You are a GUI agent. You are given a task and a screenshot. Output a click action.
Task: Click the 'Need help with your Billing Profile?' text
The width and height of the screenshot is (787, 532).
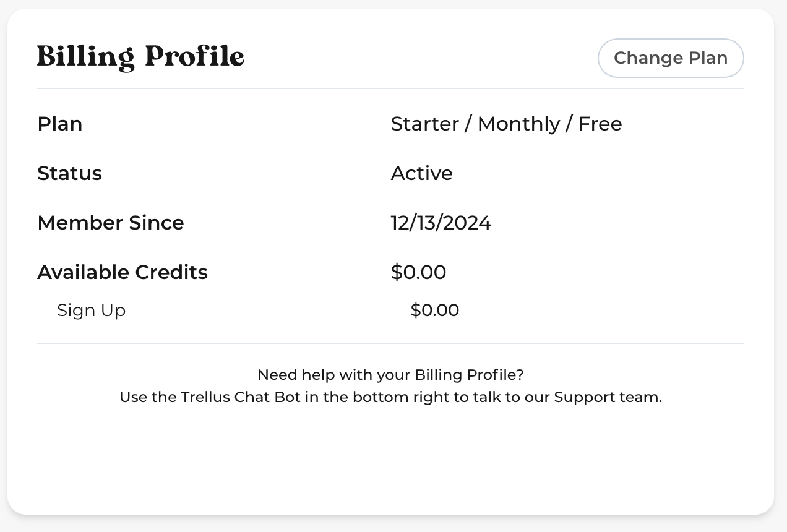point(390,375)
